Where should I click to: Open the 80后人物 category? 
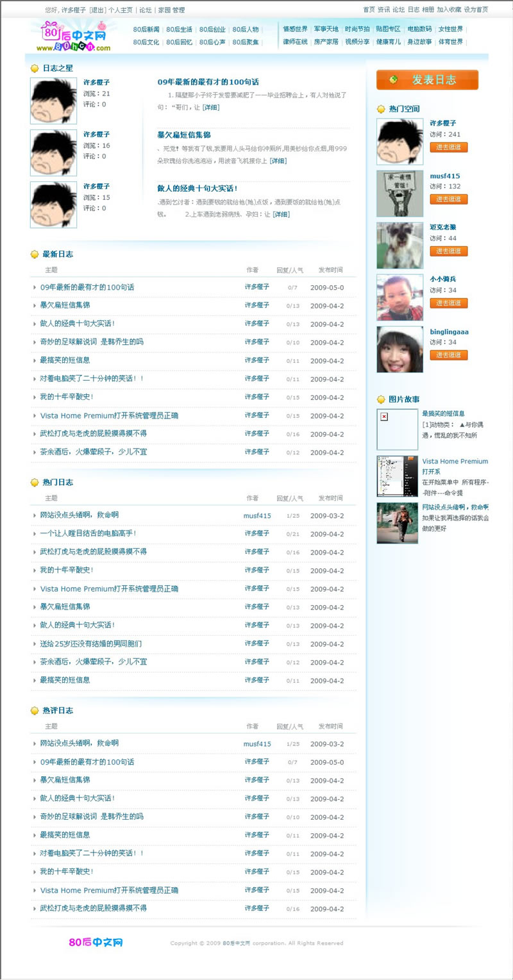tap(245, 29)
